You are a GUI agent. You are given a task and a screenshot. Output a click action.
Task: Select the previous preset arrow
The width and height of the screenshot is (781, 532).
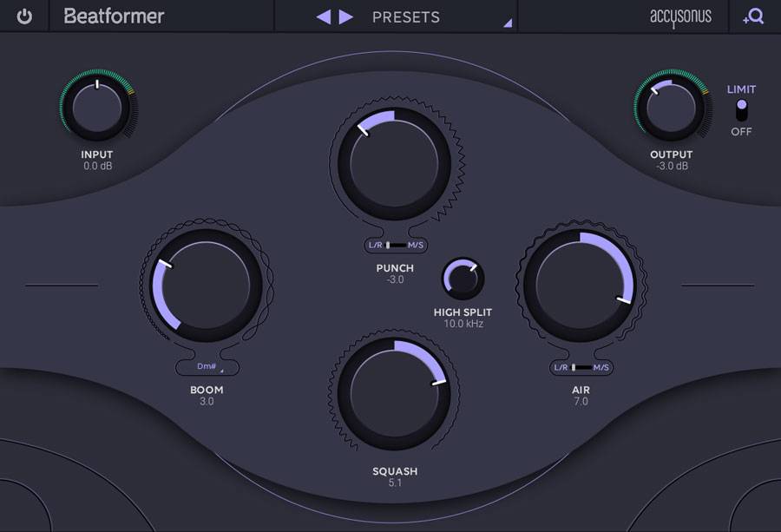coord(324,16)
